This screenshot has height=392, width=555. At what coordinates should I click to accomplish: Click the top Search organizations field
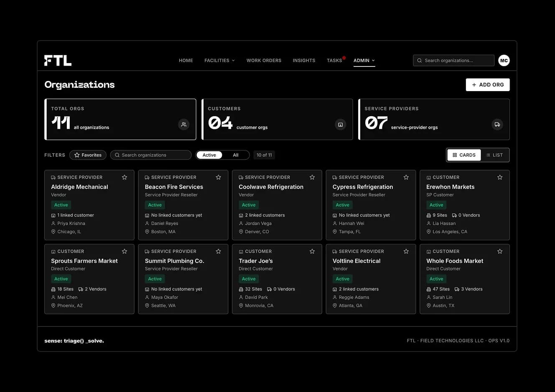pos(453,61)
